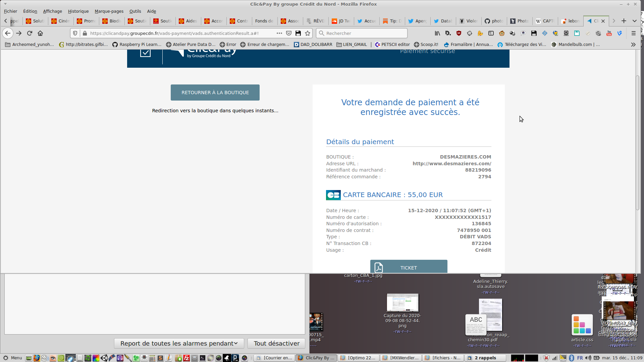The height and width of the screenshot is (362, 644).
Task: Open the Menu launcher in taskbar
Action: pos(13,358)
